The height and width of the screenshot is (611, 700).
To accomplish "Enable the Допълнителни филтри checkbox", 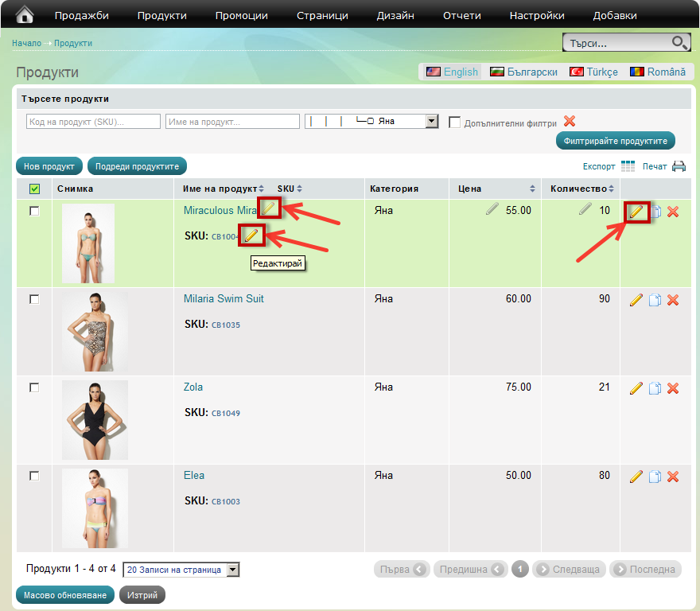I will [x=455, y=123].
